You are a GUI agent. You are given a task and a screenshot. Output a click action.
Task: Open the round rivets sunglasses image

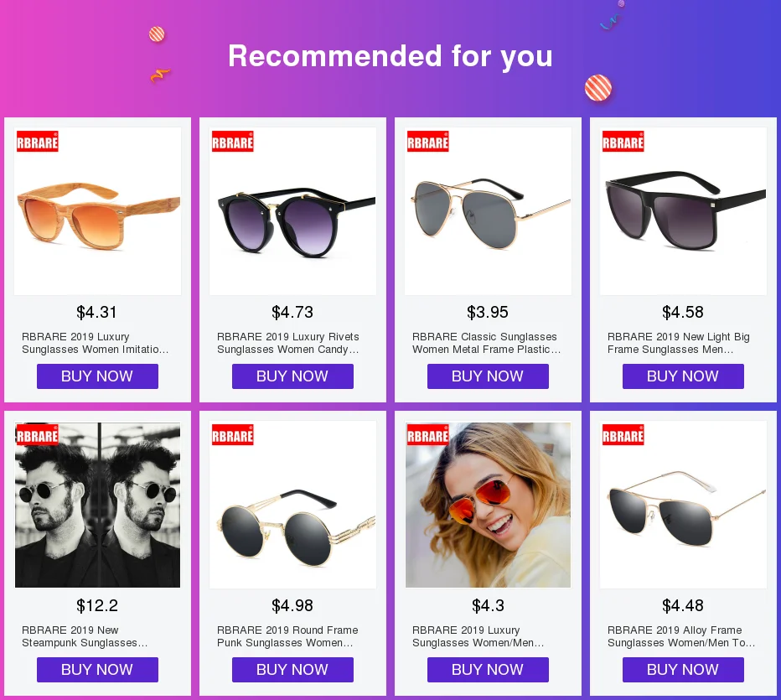click(x=293, y=211)
